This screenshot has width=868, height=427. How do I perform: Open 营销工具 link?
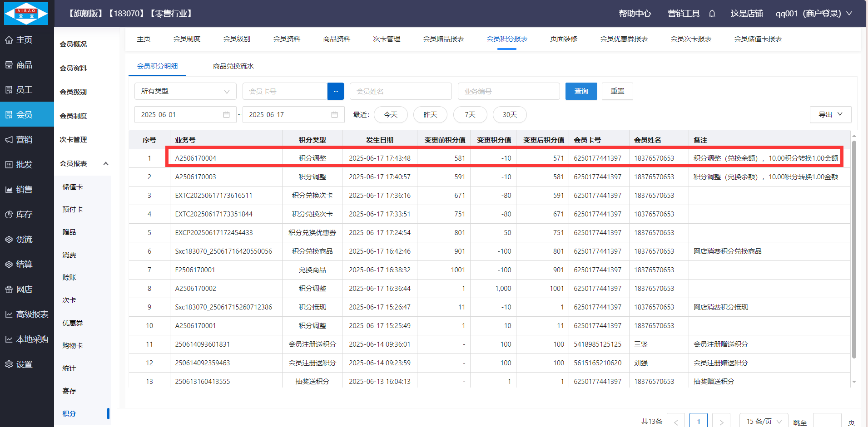[x=684, y=14]
